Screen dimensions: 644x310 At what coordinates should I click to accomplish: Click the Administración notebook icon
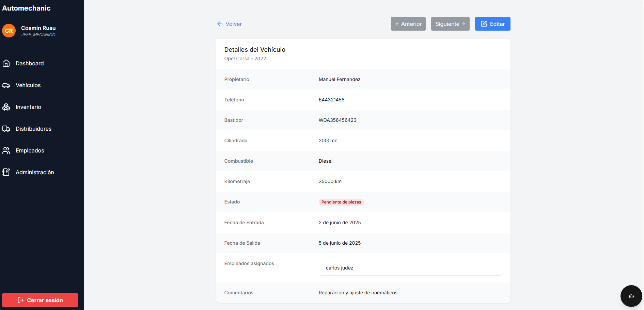click(x=6, y=172)
